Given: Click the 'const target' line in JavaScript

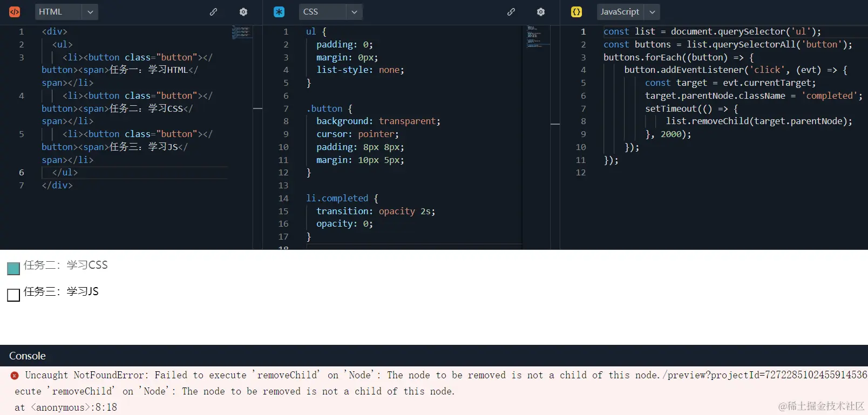Looking at the screenshot, I should (730, 83).
